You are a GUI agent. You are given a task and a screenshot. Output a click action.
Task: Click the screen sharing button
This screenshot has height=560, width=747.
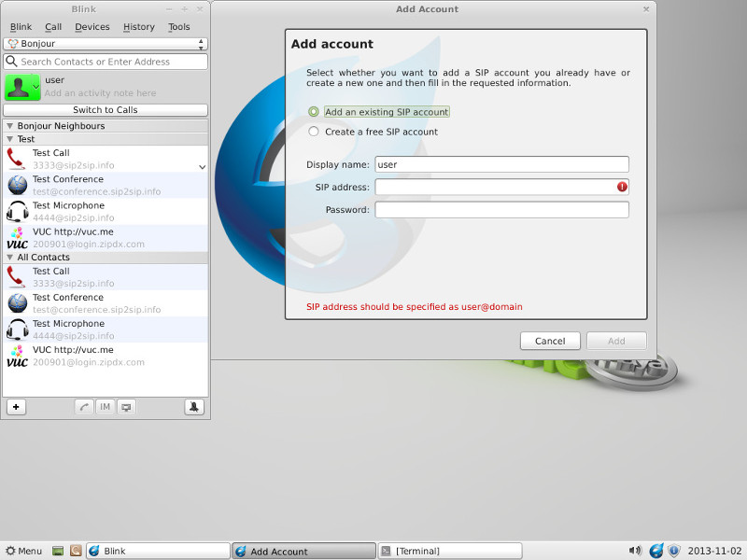(x=126, y=407)
